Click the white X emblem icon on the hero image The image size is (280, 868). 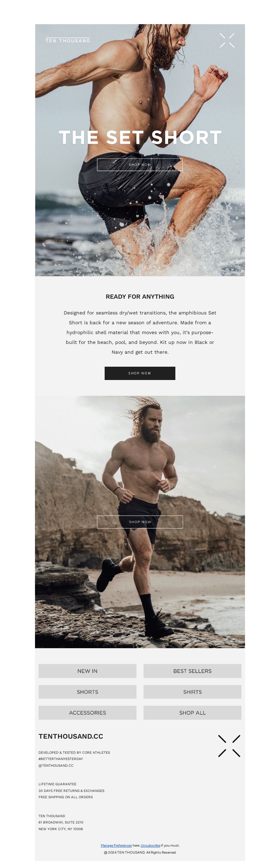[x=227, y=40]
